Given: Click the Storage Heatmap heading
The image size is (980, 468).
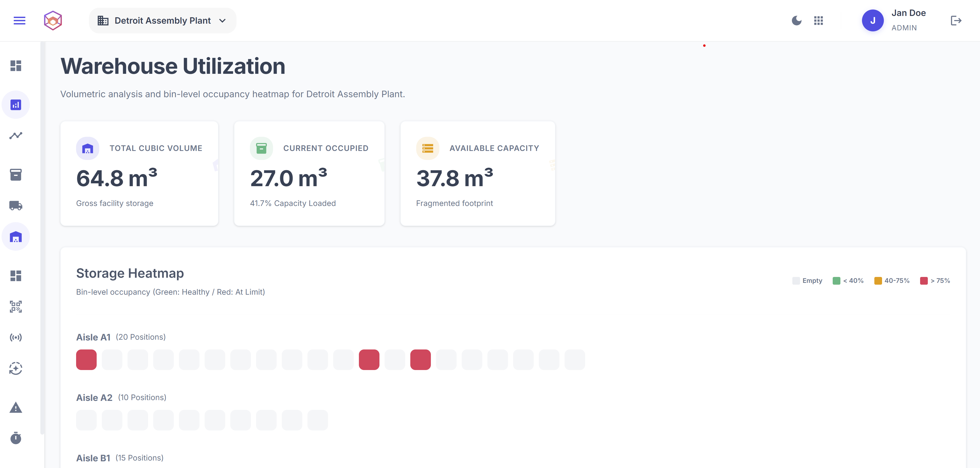Looking at the screenshot, I should coord(130,273).
